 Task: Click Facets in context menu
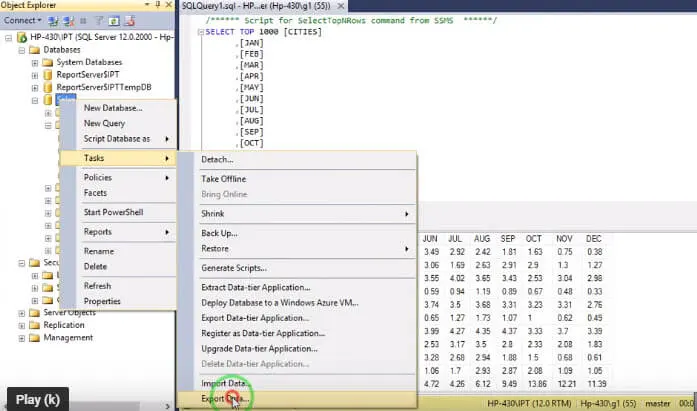coord(118,193)
